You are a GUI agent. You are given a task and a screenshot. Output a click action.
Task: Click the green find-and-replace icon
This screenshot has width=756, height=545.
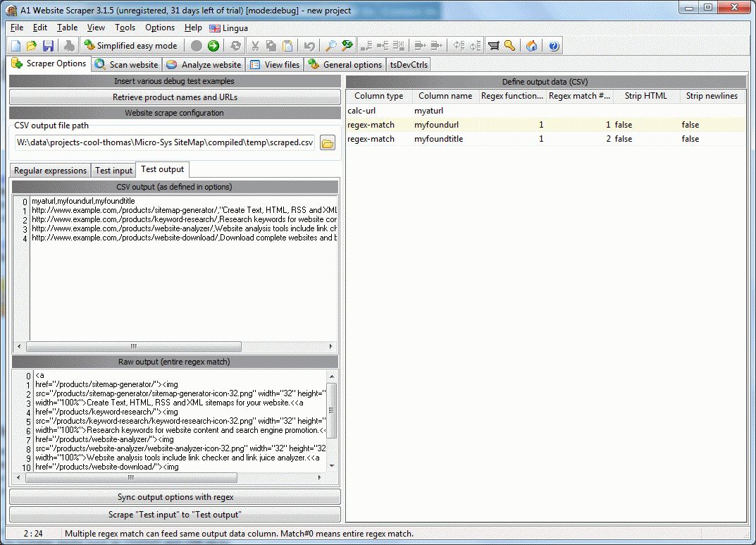(347, 46)
